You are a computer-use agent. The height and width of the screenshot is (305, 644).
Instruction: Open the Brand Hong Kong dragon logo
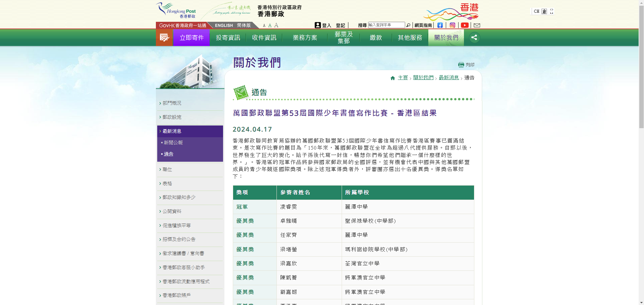(x=451, y=12)
